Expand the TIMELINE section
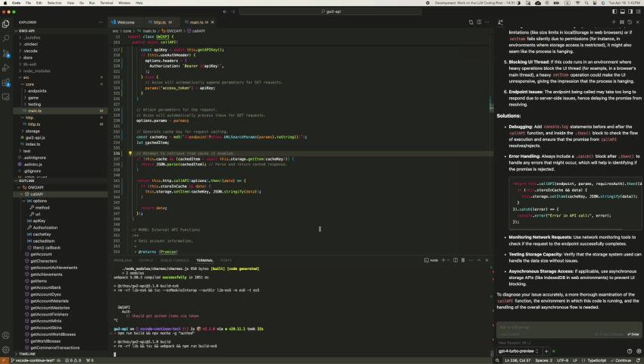 27,354
